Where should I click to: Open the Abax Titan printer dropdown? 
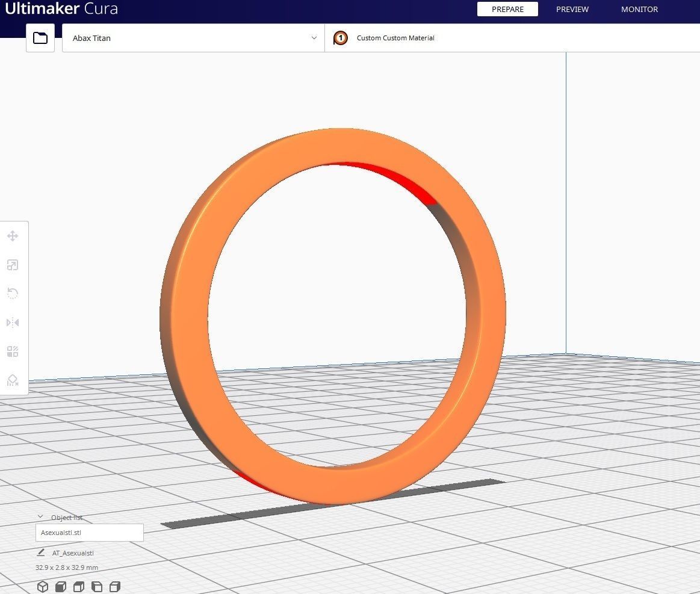coord(193,38)
